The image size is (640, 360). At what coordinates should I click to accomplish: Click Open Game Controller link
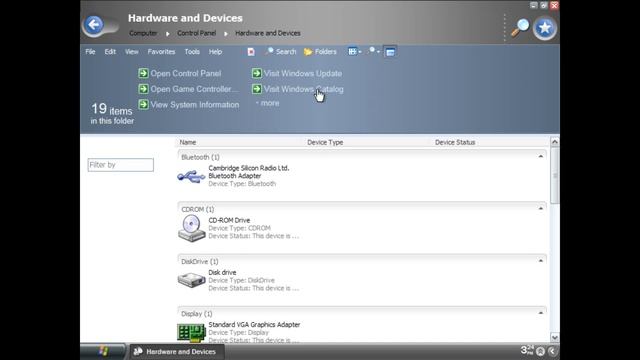point(194,89)
